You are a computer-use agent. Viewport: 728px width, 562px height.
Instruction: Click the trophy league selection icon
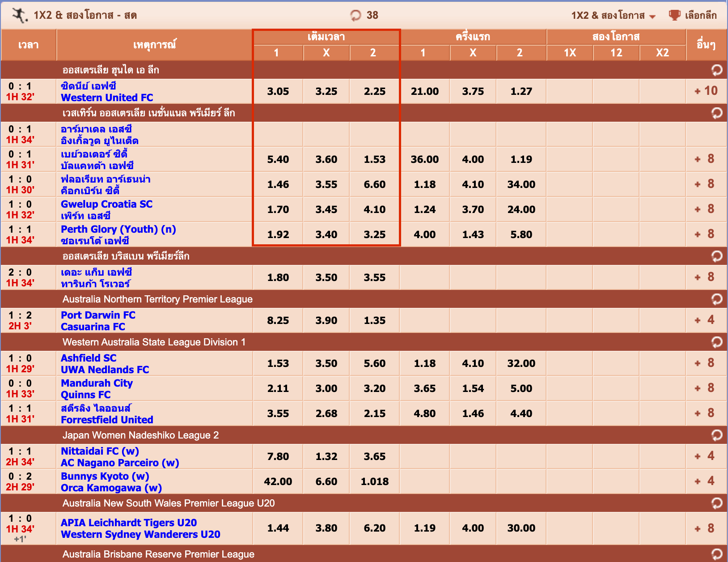point(674,15)
